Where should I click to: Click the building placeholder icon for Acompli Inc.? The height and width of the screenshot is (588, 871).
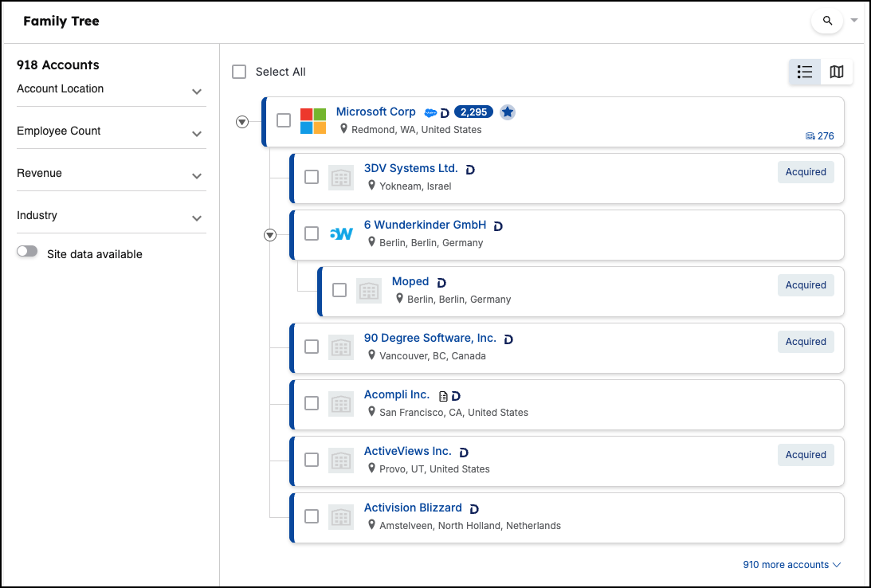coord(341,404)
